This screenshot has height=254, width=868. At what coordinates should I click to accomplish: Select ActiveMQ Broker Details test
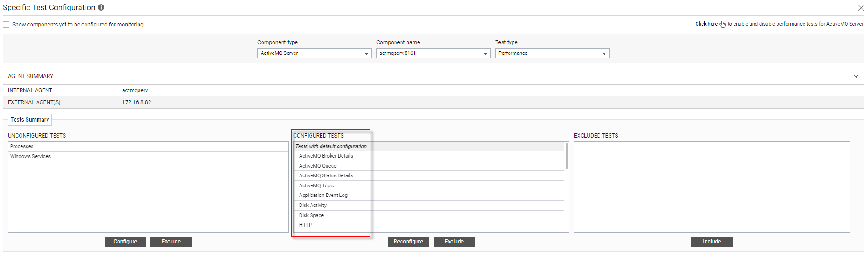pos(429,156)
